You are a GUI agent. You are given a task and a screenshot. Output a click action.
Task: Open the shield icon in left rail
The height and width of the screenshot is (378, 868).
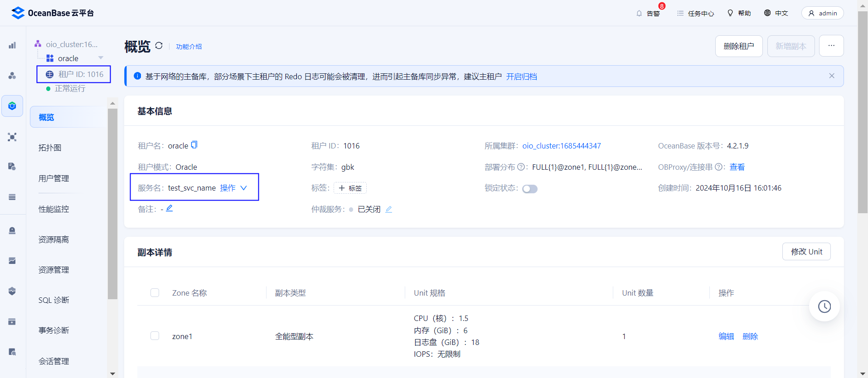click(12, 291)
